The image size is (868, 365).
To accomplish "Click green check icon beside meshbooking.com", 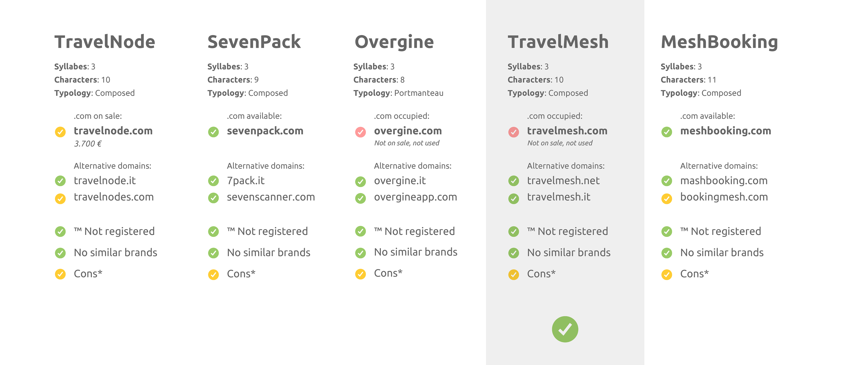I will click(667, 132).
